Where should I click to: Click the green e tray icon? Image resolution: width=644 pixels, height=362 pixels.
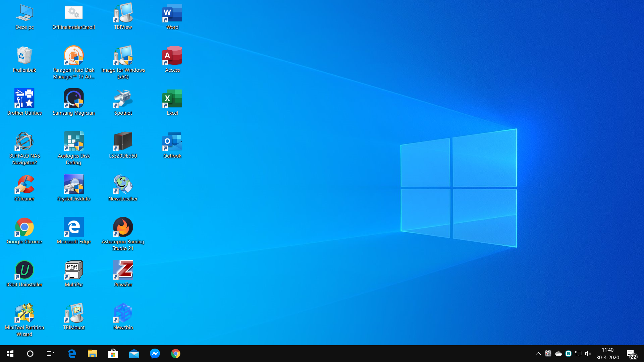(568, 354)
